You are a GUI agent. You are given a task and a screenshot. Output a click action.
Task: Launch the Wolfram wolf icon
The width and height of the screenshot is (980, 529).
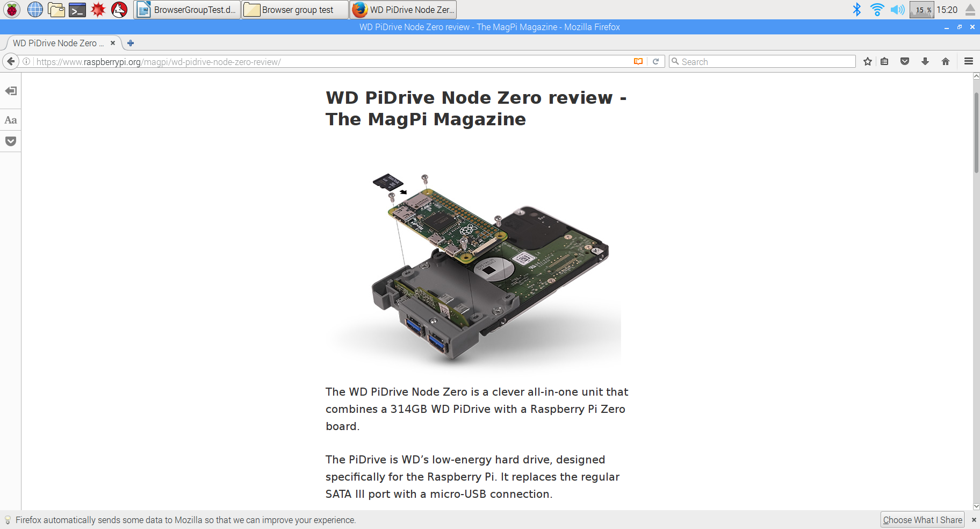(x=119, y=10)
